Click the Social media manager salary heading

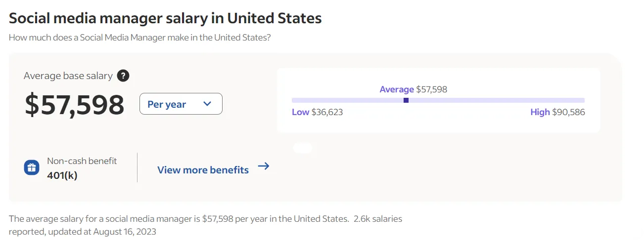(165, 18)
